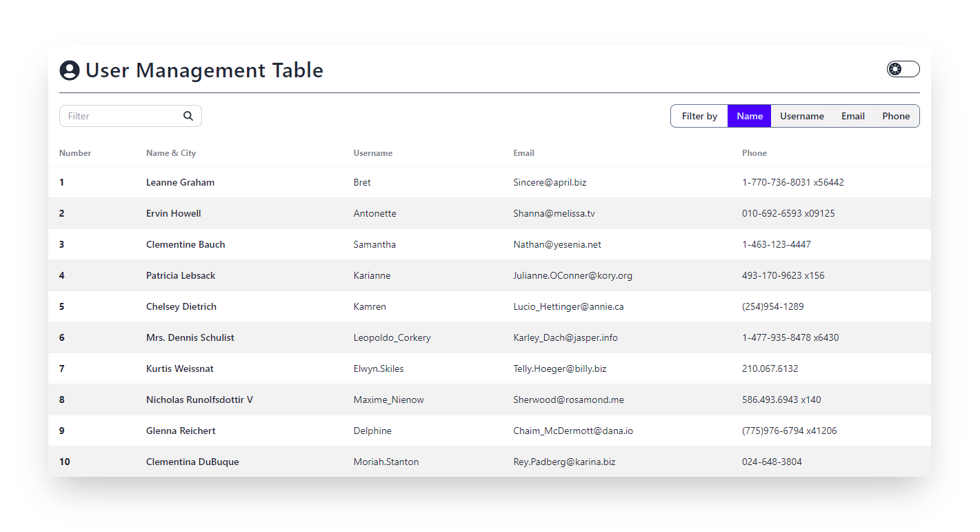980x532 pixels.
Task: Select the name Chelsey Dietrich
Action: 181,306
